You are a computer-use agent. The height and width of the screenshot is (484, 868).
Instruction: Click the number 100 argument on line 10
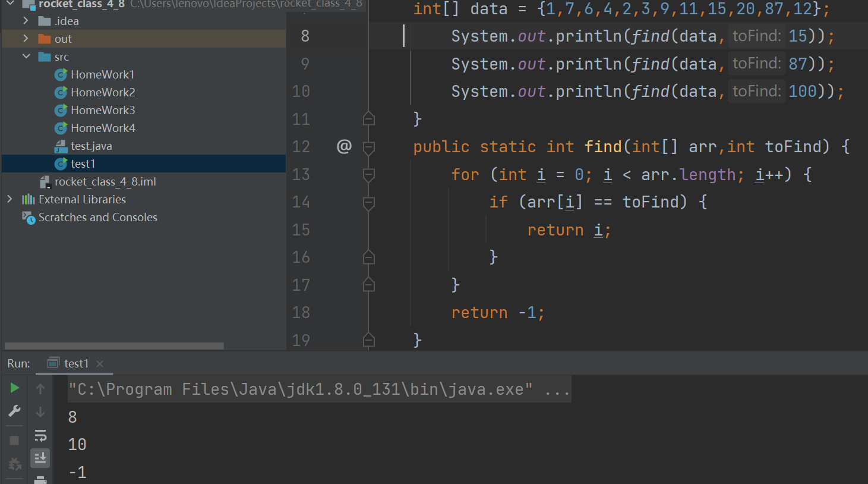pyautogui.click(x=803, y=92)
